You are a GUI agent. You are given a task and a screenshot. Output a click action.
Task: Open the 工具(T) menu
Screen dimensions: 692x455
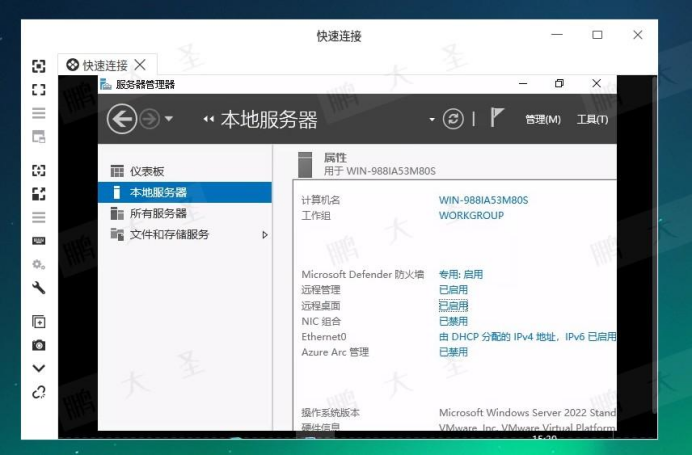pos(592,120)
